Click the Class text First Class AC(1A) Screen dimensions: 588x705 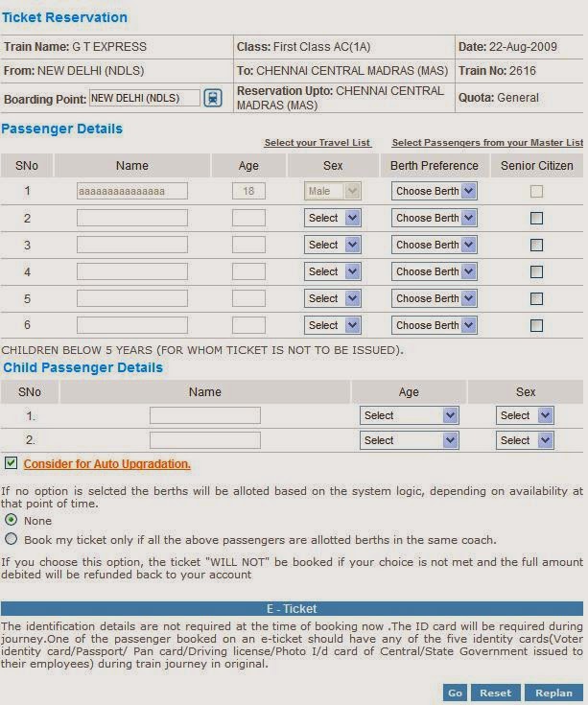pyautogui.click(x=322, y=47)
